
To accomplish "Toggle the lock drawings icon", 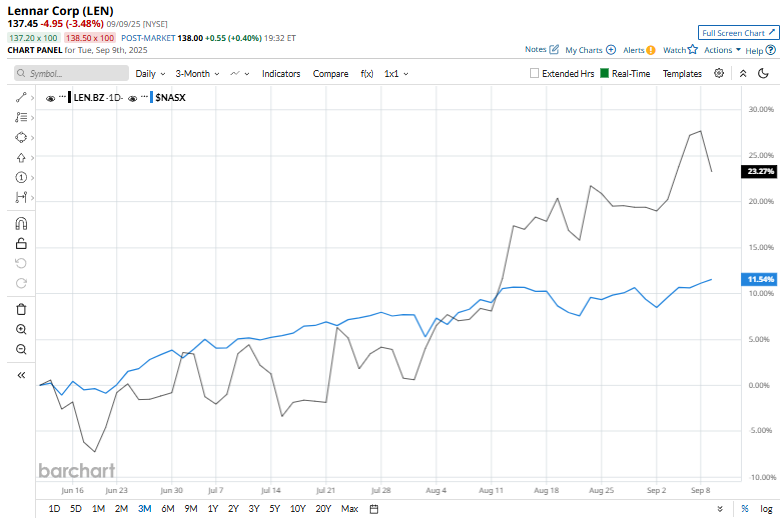I will [x=21, y=243].
